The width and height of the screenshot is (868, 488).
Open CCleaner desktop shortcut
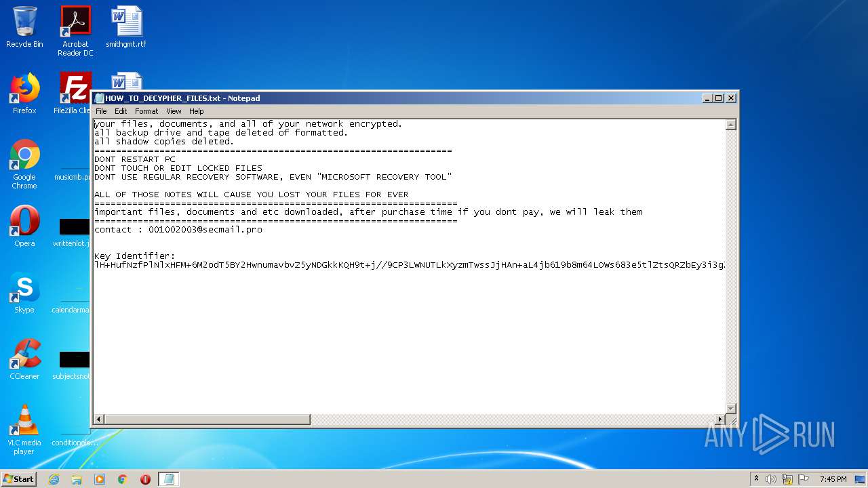point(24,359)
